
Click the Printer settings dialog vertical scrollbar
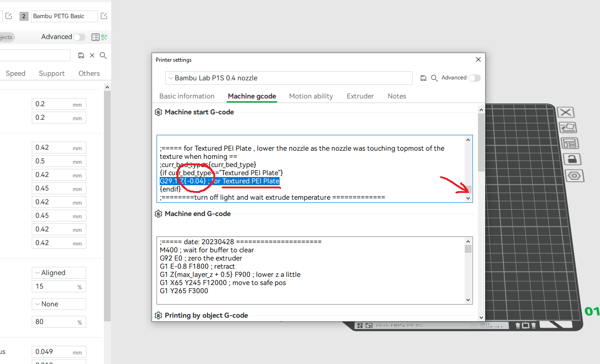tap(481, 143)
